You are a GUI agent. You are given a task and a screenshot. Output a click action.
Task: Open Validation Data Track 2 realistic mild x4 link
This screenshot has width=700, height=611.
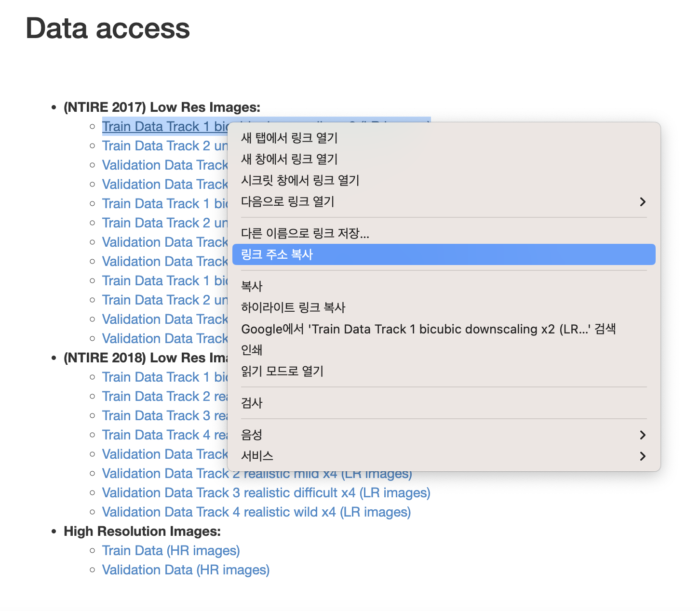click(x=257, y=473)
